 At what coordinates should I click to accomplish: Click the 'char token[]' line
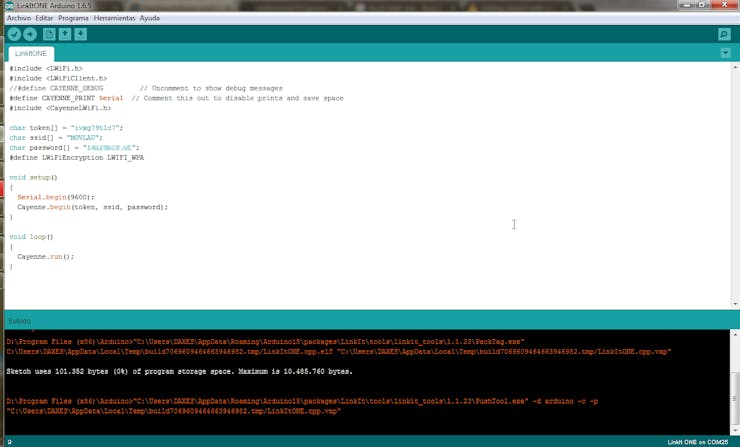pos(67,128)
